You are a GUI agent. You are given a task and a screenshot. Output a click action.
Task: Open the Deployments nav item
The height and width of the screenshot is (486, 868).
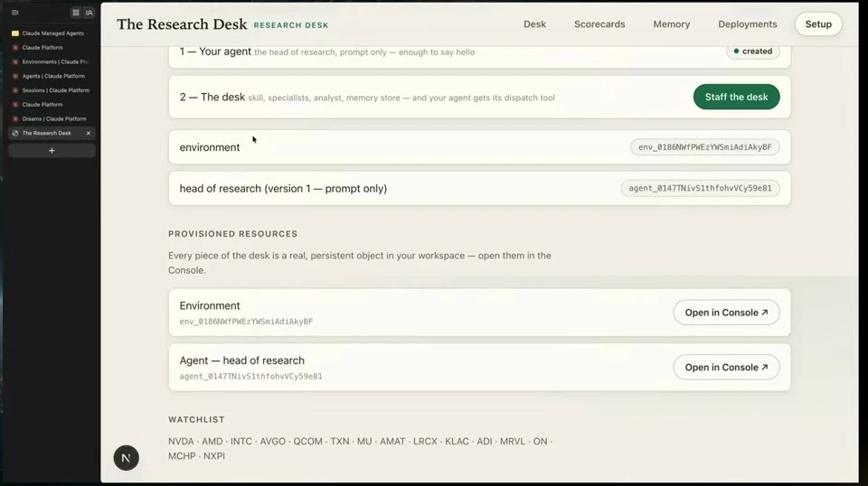point(748,24)
